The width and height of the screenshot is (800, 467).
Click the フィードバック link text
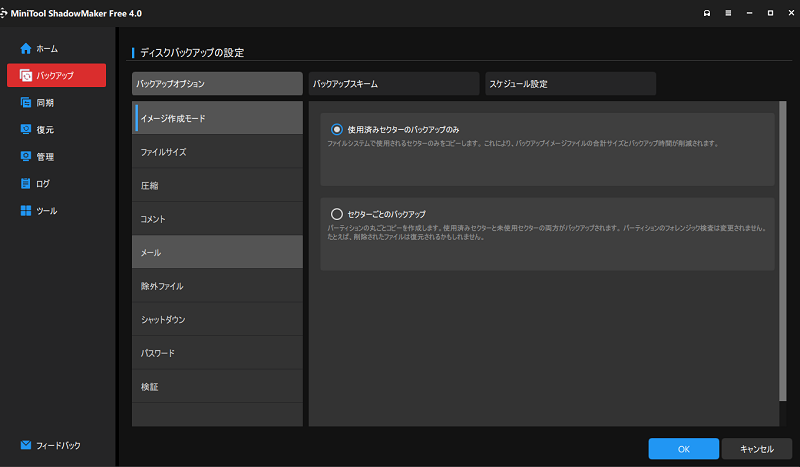(58, 446)
